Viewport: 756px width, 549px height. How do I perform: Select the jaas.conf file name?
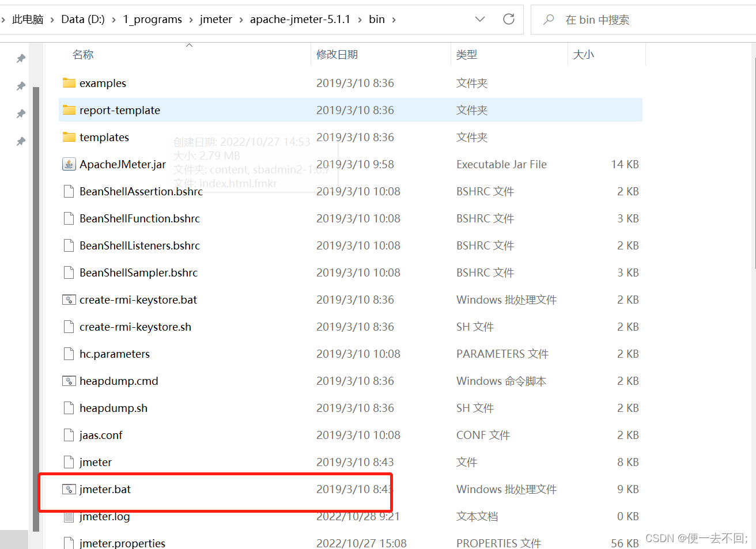(101, 435)
